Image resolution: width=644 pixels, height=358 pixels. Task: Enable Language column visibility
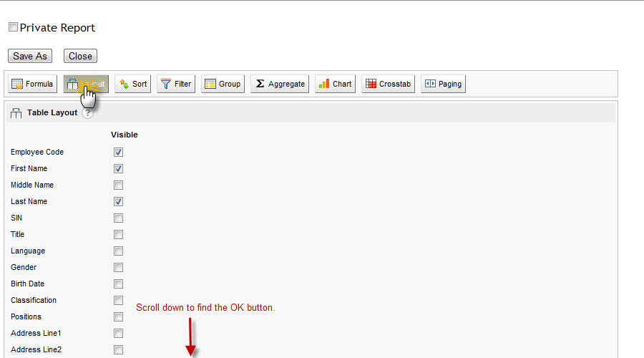118,251
